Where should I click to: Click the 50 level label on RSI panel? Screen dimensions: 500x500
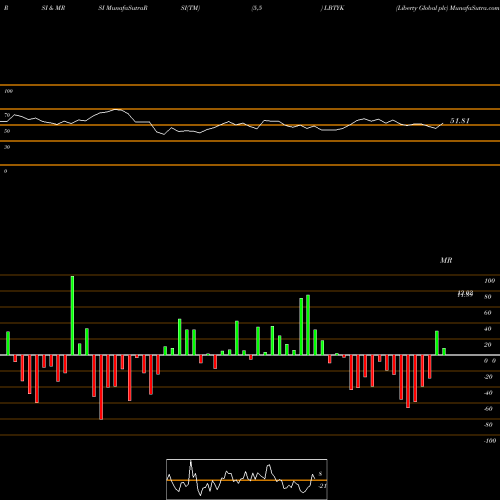click(7, 131)
